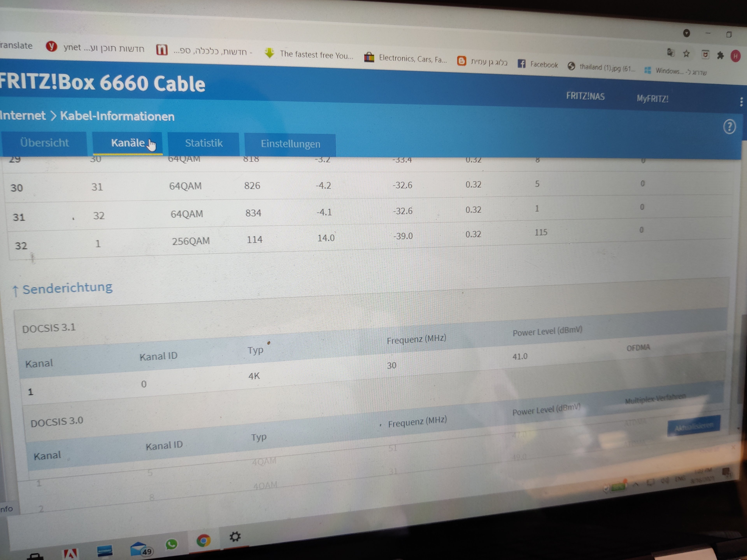The width and height of the screenshot is (747, 560).
Task: Click the McAfee extension icon
Action: click(x=705, y=54)
